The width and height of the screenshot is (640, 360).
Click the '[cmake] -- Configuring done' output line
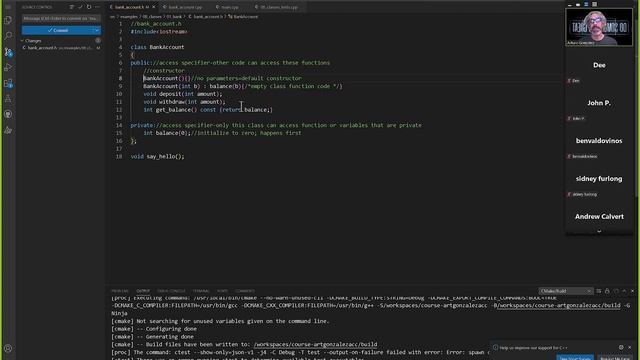pyautogui.click(x=154, y=329)
